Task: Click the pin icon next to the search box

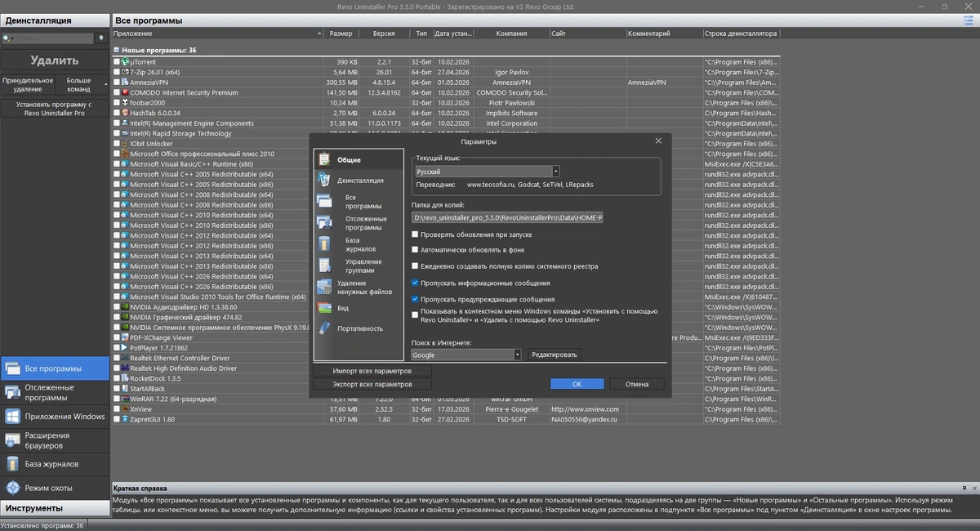Action: [101, 38]
